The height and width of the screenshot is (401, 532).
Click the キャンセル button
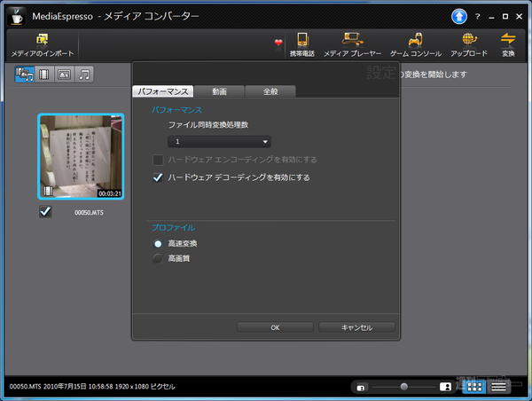[x=356, y=327]
